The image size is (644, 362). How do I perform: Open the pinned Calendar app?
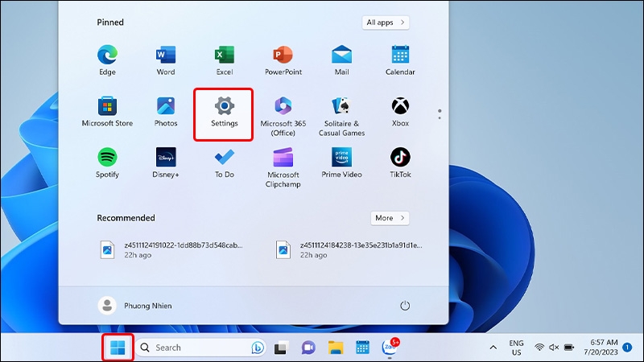click(400, 60)
